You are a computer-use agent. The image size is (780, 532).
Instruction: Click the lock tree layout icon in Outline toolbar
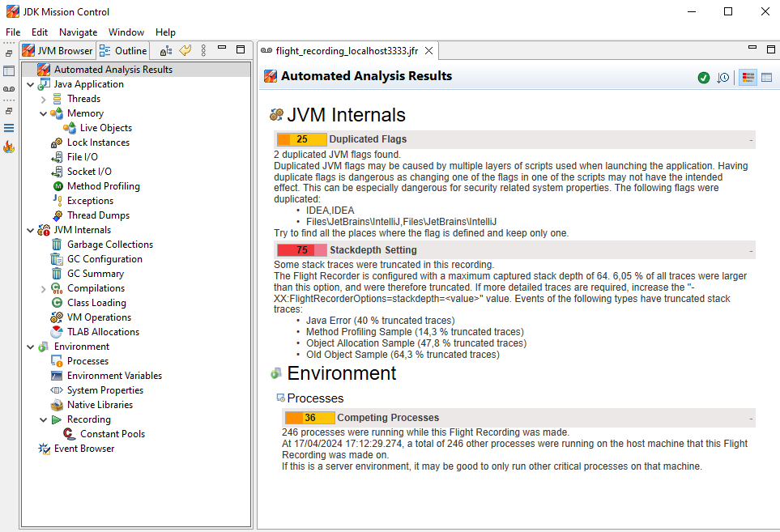tap(166, 51)
